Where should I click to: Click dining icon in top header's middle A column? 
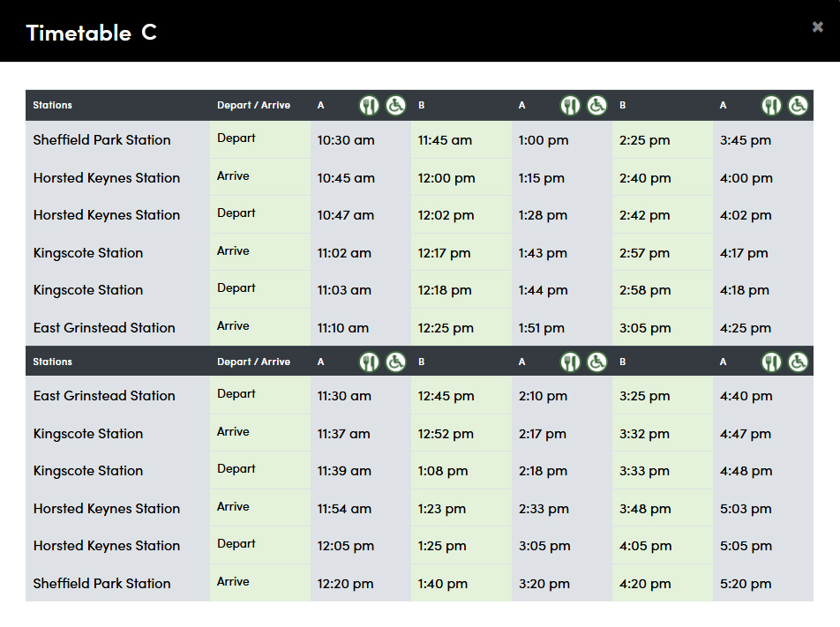tap(571, 106)
